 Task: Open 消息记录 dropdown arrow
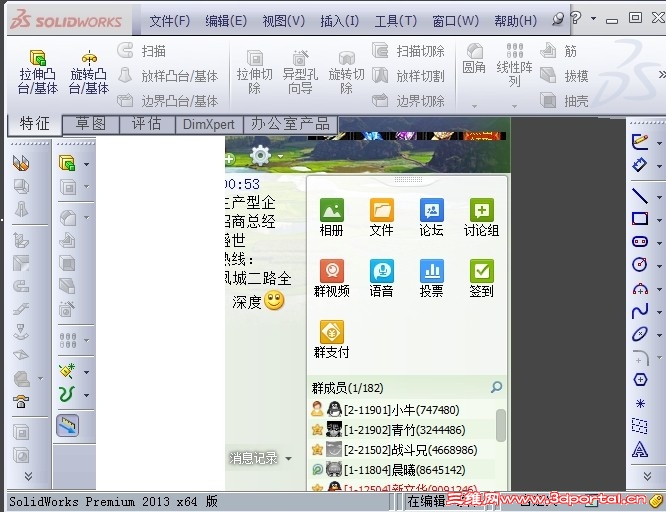(289, 458)
